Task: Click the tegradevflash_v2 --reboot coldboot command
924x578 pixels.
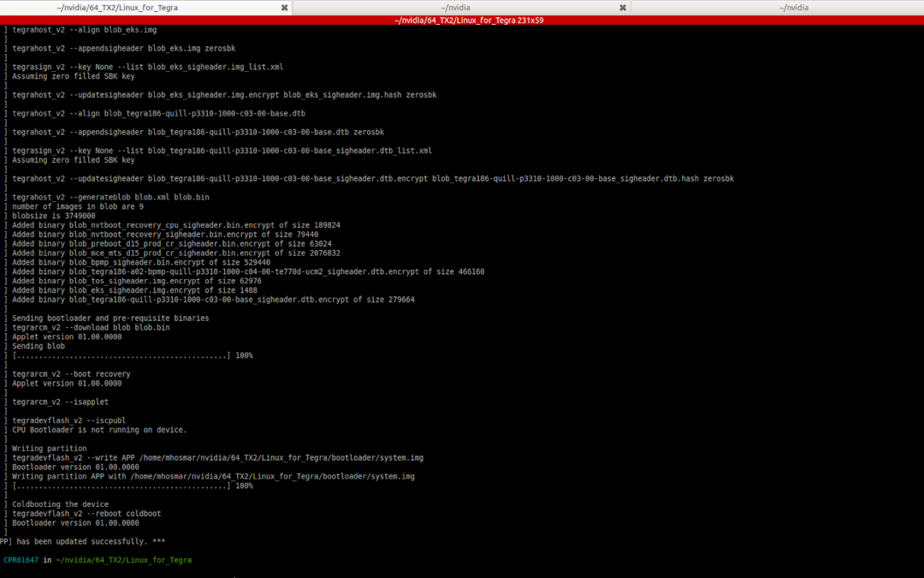Action: [x=86, y=514]
